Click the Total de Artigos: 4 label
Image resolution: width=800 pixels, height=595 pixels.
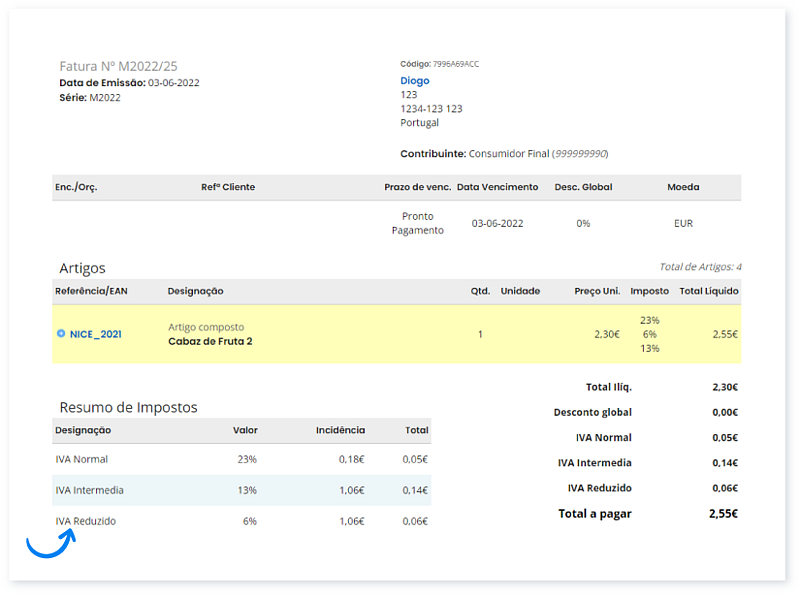(x=700, y=267)
